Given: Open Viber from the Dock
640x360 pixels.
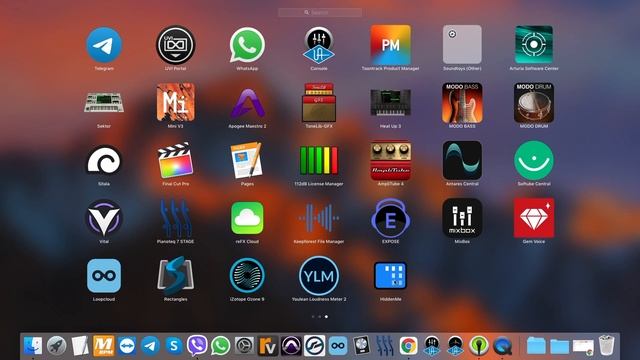Looking at the screenshot, I should pyautogui.click(x=197, y=346).
